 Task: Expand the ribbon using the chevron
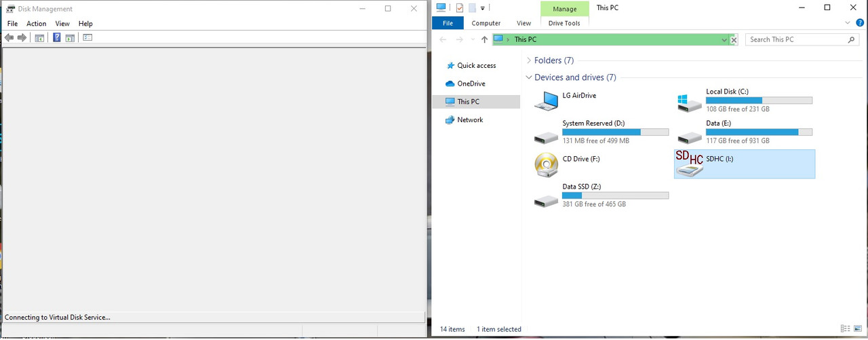coord(848,22)
